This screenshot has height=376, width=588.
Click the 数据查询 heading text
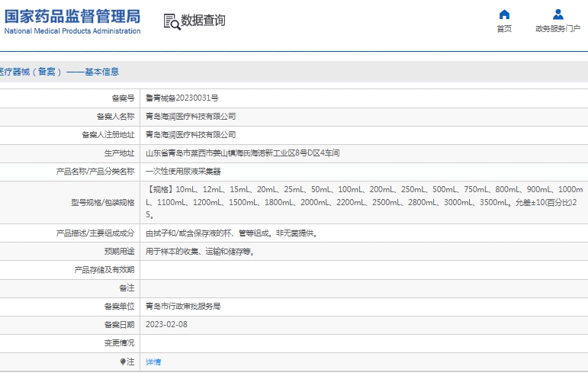204,21
